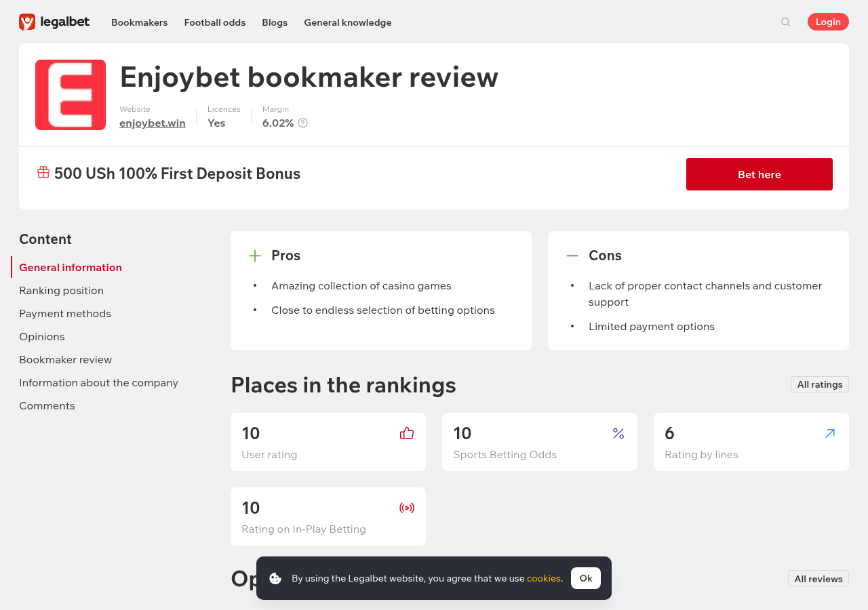
Task: Jump to Comments section
Action: pos(47,405)
